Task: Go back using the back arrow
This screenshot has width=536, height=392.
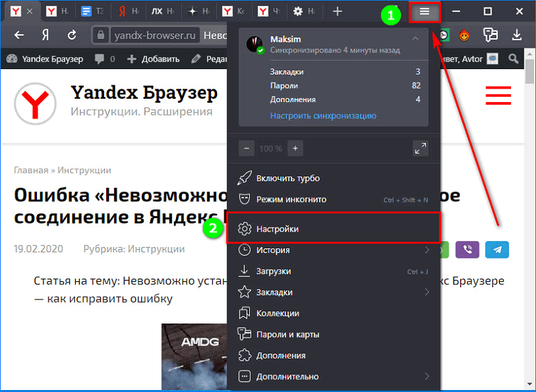Action: (x=19, y=35)
